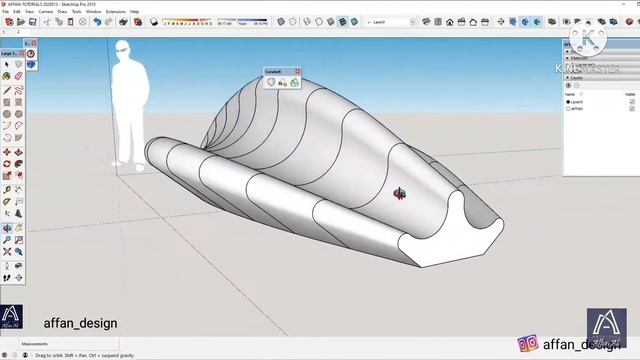Choose the Pan hand tool
640x360 pixels.
tap(18, 228)
